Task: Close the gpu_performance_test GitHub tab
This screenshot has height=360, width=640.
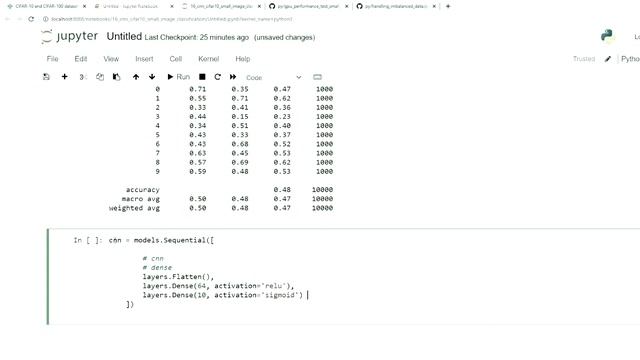Action: coord(347,6)
